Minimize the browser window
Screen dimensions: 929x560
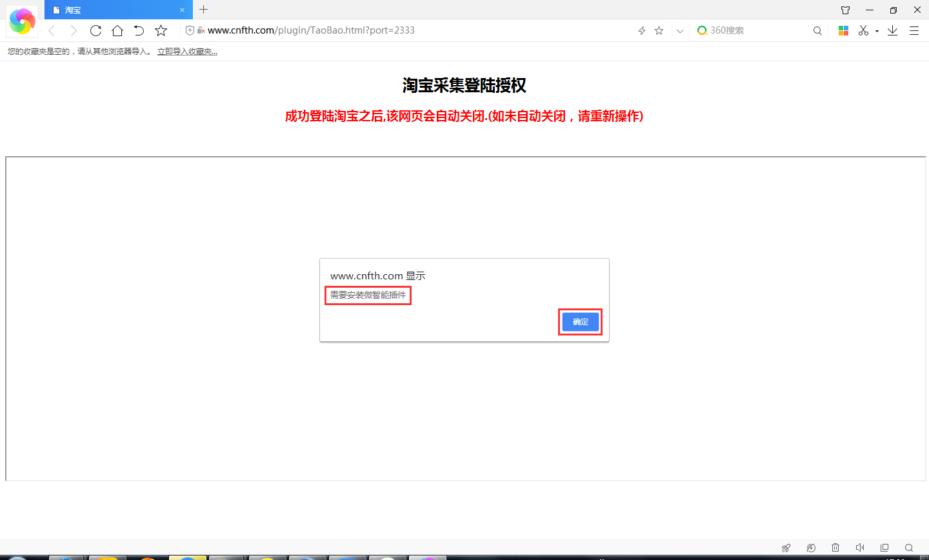point(870,10)
